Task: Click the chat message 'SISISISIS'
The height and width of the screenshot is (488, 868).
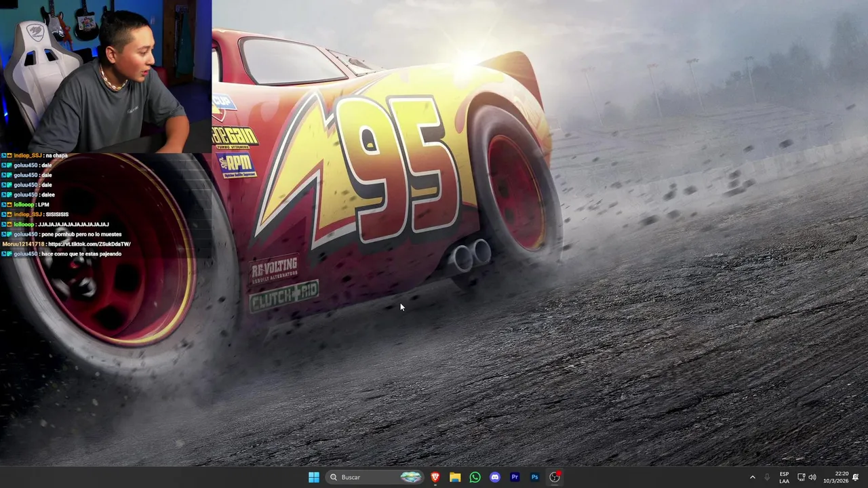Action: click(x=57, y=214)
